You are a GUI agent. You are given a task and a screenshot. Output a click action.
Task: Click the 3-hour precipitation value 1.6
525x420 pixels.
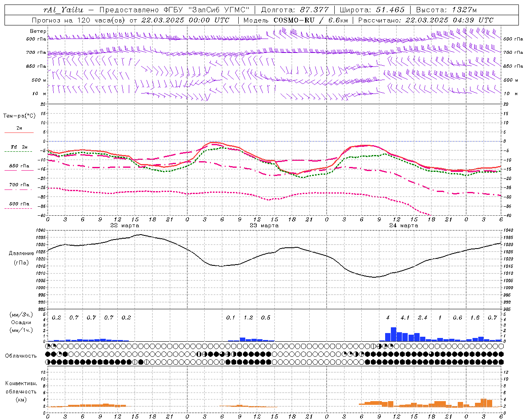click(x=475, y=317)
